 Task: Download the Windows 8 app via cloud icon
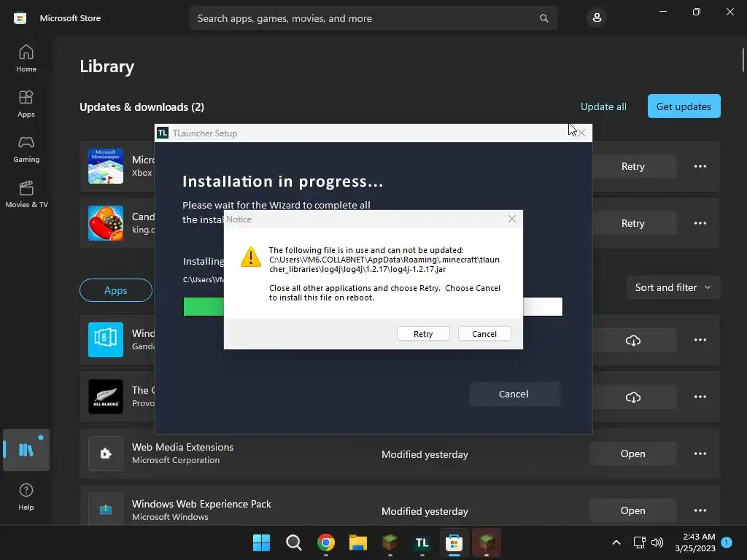[632, 340]
